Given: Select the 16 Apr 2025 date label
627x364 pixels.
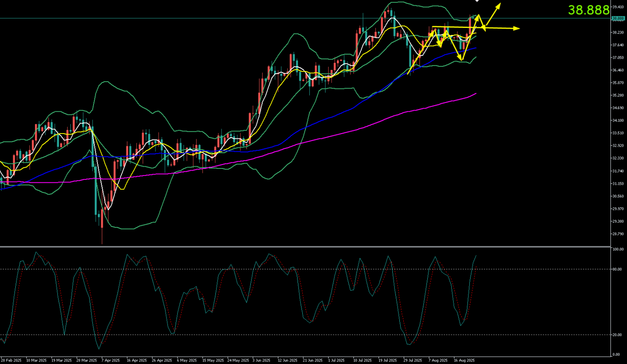Looking at the screenshot, I should (x=137, y=361).
